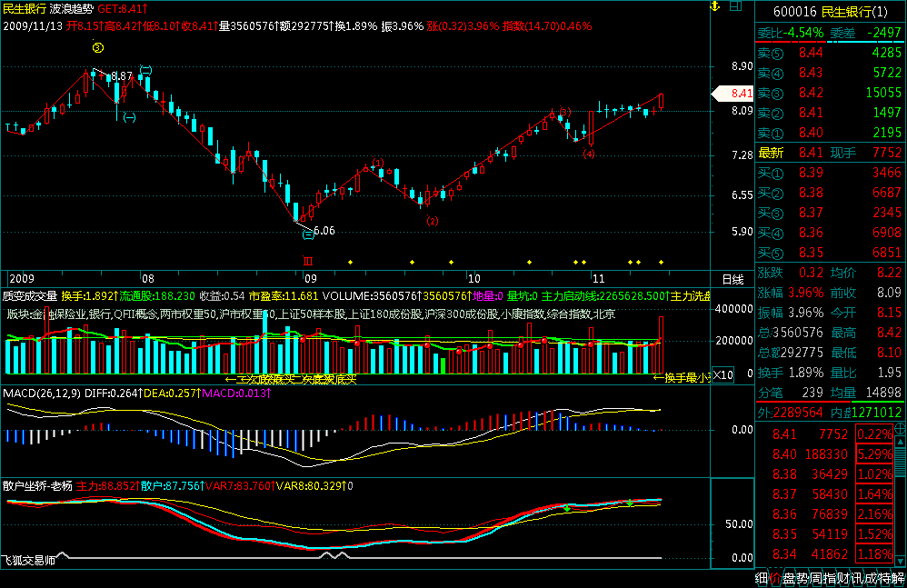Click the 卖④ ask row at 8.43

click(830, 73)
